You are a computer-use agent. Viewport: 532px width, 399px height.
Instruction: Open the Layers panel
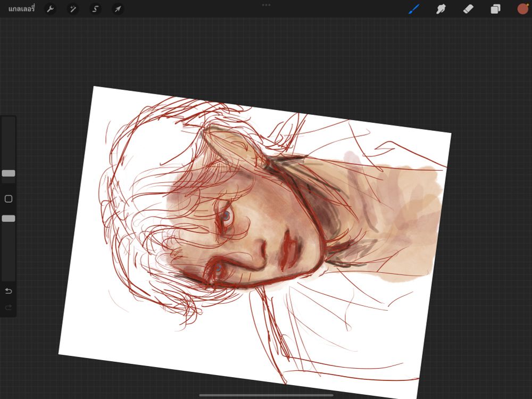(495, 9)
